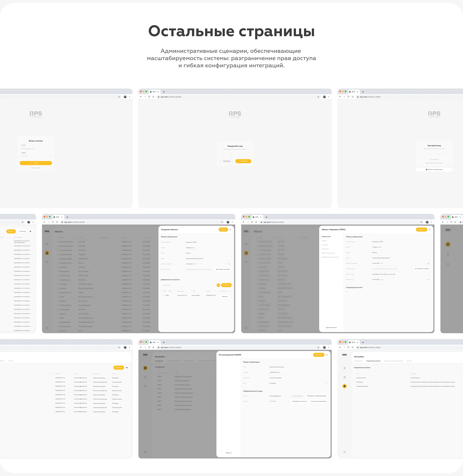Open the Телефон column filter in the contacts table
The width and height of the screenshot is (463, 476).
(x=215, y=291)
